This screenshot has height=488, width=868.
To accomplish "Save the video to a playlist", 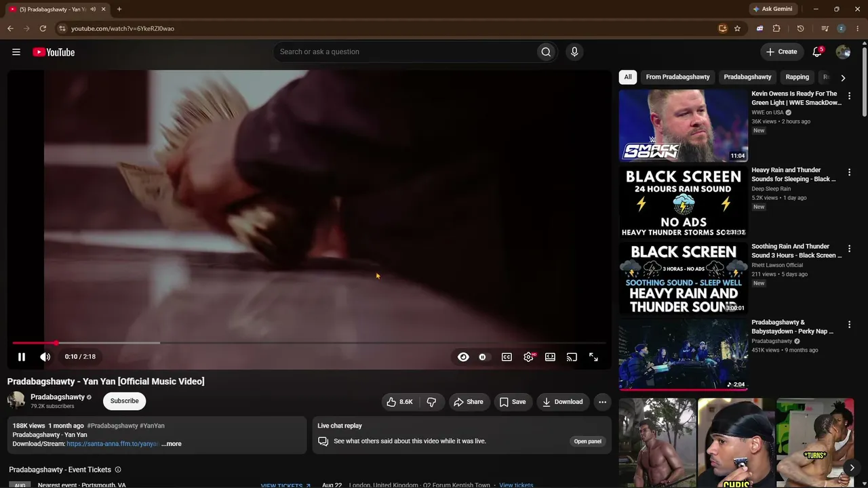I will pyautogui.click(x=513, y=402).
